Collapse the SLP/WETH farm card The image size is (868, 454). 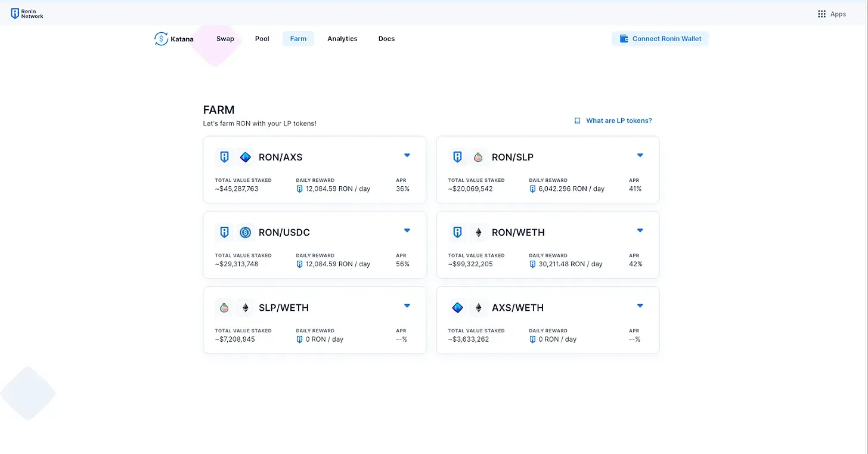pos(407,305)
